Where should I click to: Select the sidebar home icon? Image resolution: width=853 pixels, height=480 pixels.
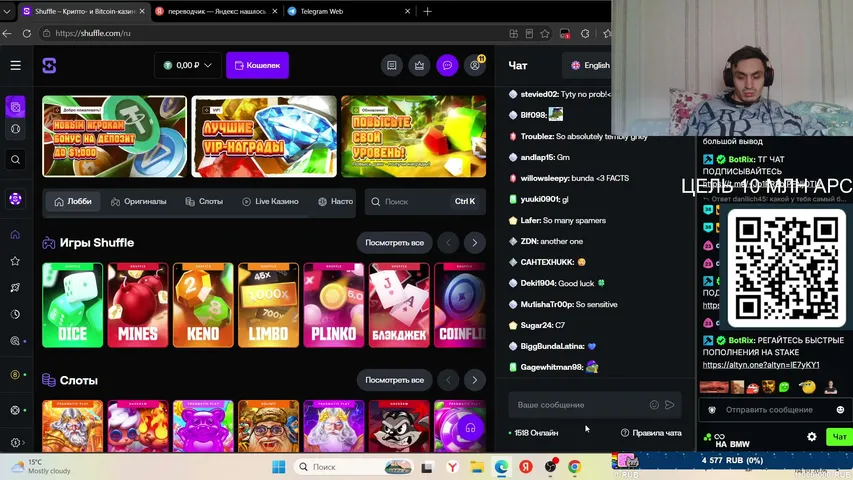(15, 235)
